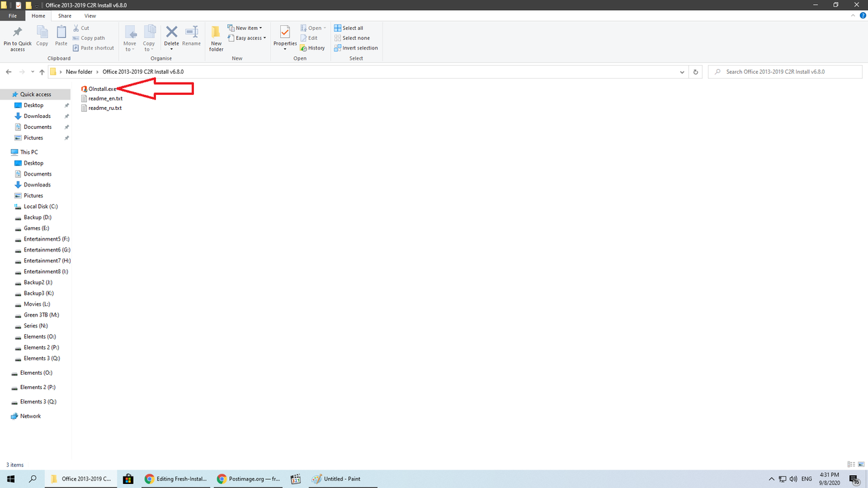Viewport: 868px width, 488px height.
Task: Select the readme_ru.txt file
Action: point(101,108)
